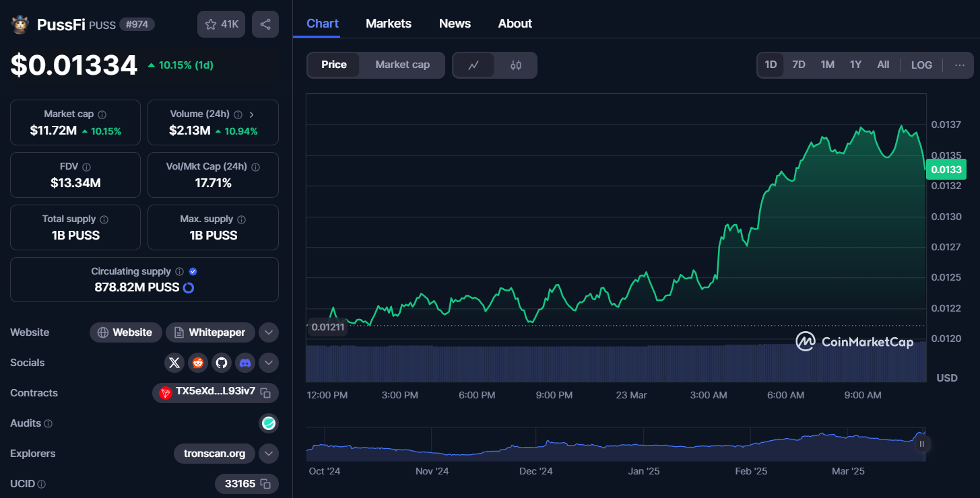The width and height of the screenshot is (980, 498).
Task: Select the Price chart toggle
Action: coord(334,65)
